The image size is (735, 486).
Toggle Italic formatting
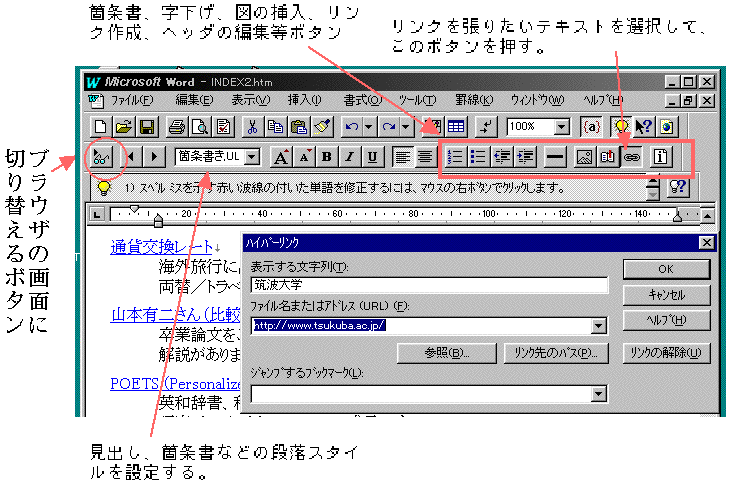tap(349, 157)
